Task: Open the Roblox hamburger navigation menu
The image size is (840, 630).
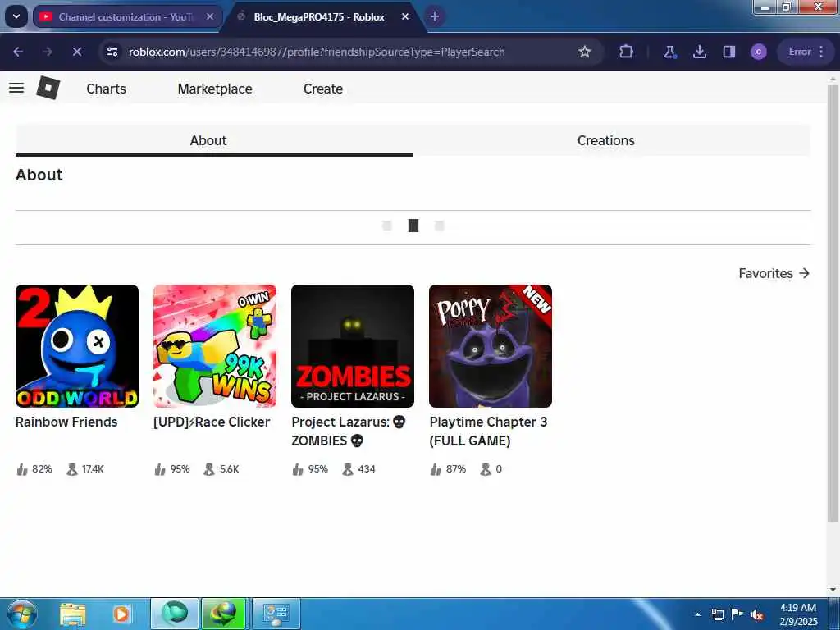Action: click(16, 88)
